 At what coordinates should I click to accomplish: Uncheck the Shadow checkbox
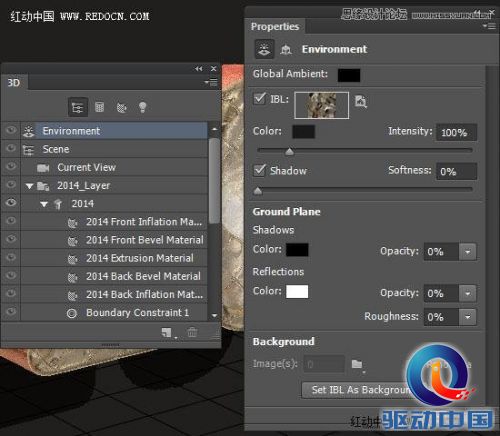click(260, 170)
